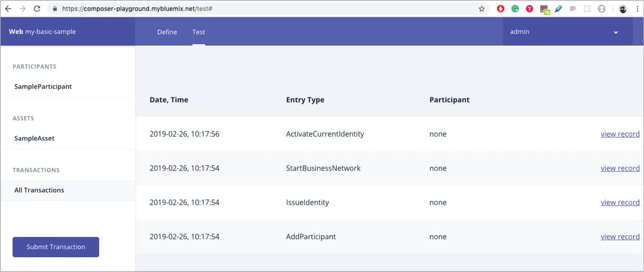Click the browser profile avatar
The width and height of the screenshot is (644, 272).
622,9
